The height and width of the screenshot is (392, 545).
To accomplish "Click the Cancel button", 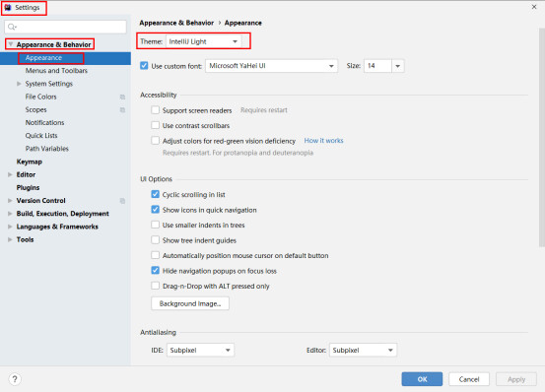I will click(469, 379).
